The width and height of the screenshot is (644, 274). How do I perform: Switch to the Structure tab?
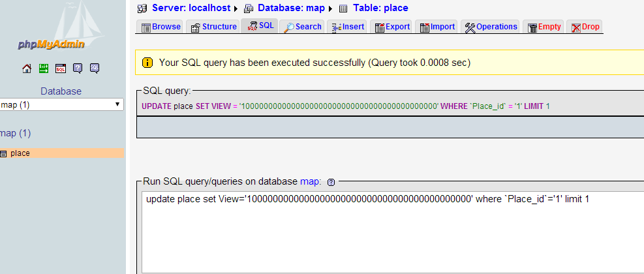point(213,27)
